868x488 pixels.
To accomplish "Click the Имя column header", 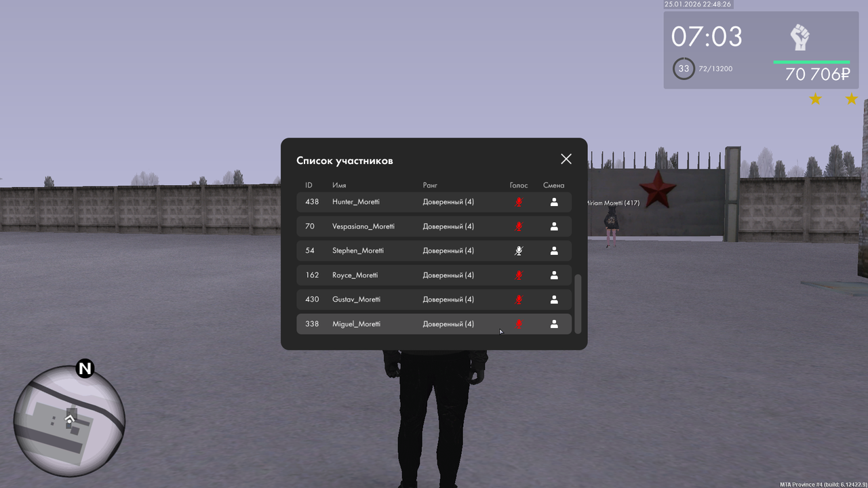I will 339,185.
